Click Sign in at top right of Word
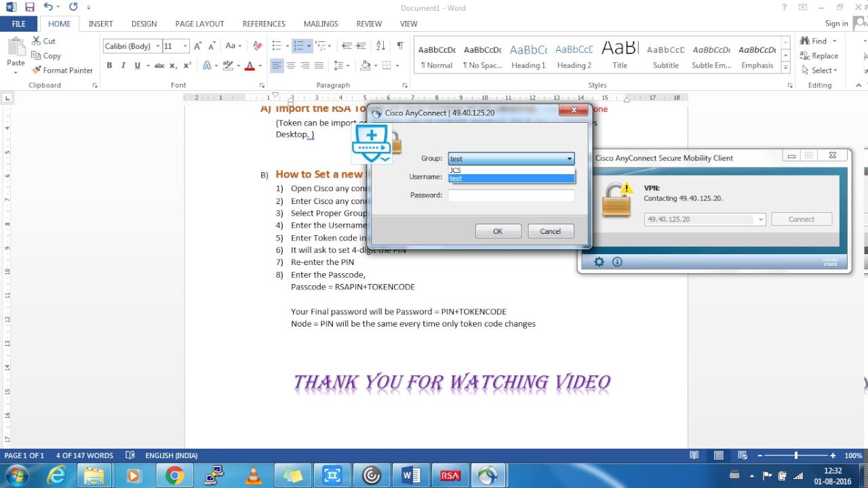The image size is (868, 488). pyautogui.click(x=836, y=24)
